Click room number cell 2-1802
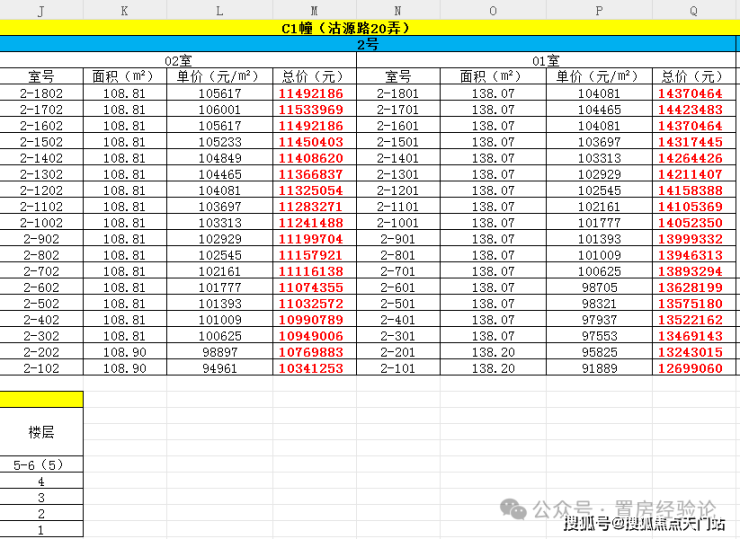Image resolution: width=740 pixels, height=539 pixels. pyautogui.click(x=42, y=93)
